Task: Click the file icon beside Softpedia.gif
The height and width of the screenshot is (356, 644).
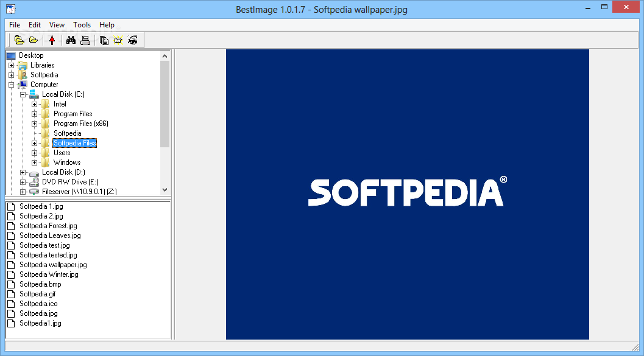Action: click(x=12, y=294)
